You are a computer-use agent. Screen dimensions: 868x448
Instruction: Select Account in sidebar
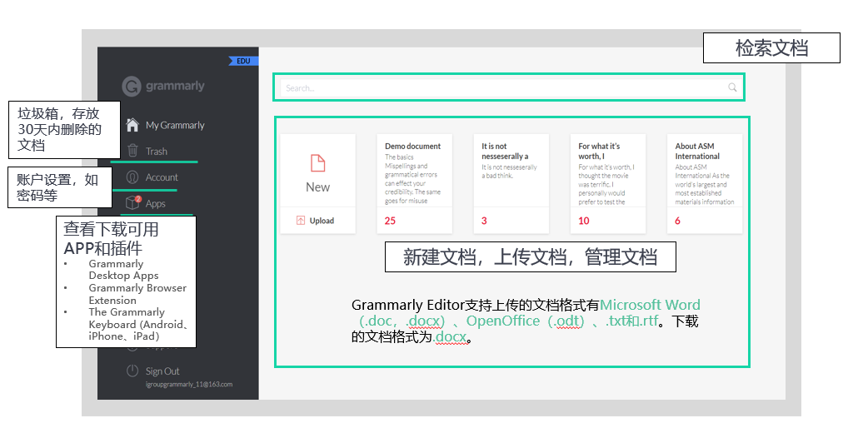point(162,177)
